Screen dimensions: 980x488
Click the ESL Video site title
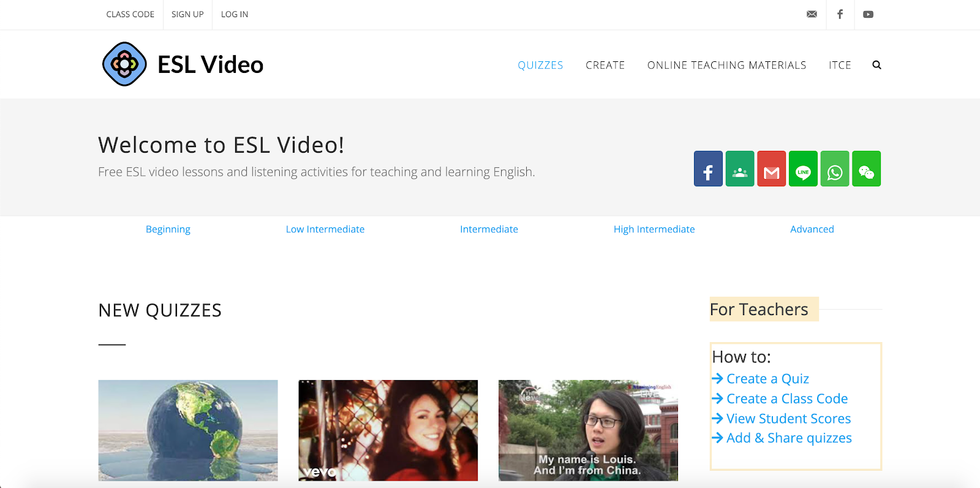coord(211,64)
